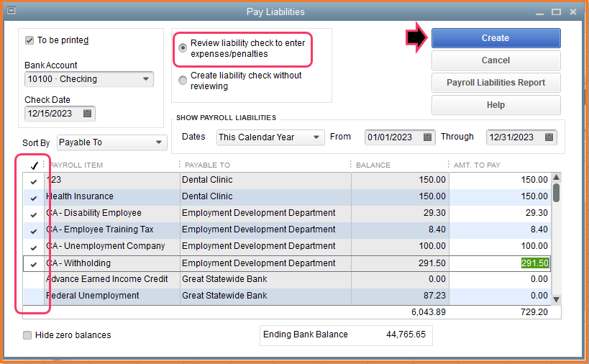Click the Create button

tap(496, 38)
